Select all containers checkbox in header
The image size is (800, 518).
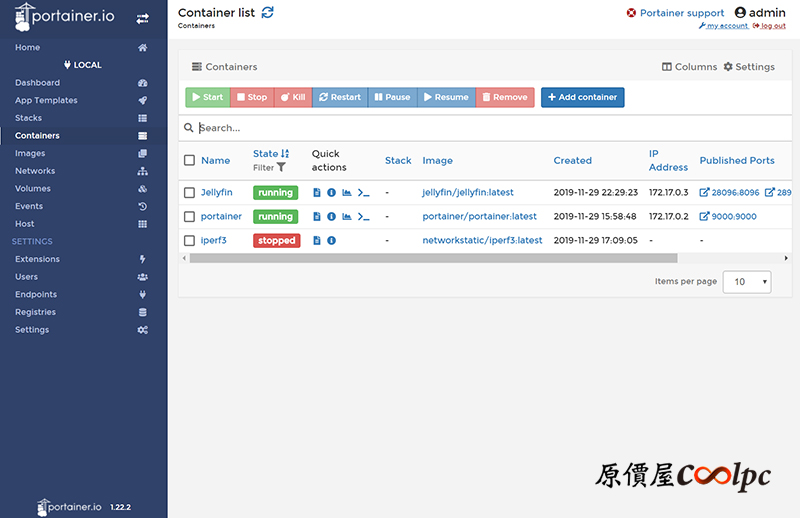[x=189, y=160]
